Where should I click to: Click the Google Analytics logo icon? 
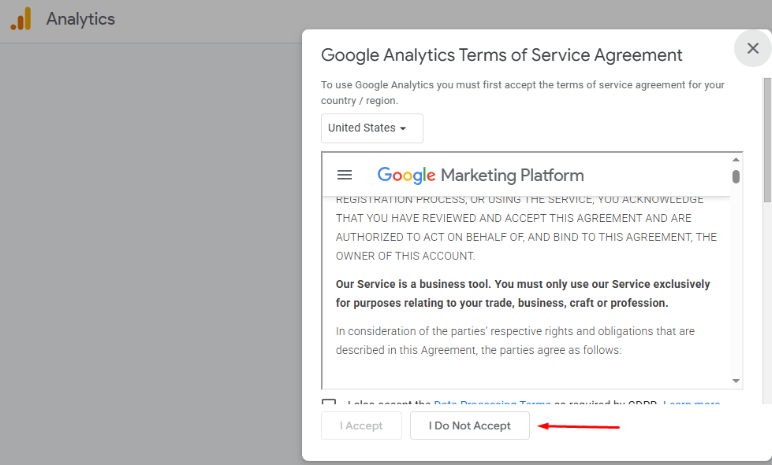(x=21, y=19)
